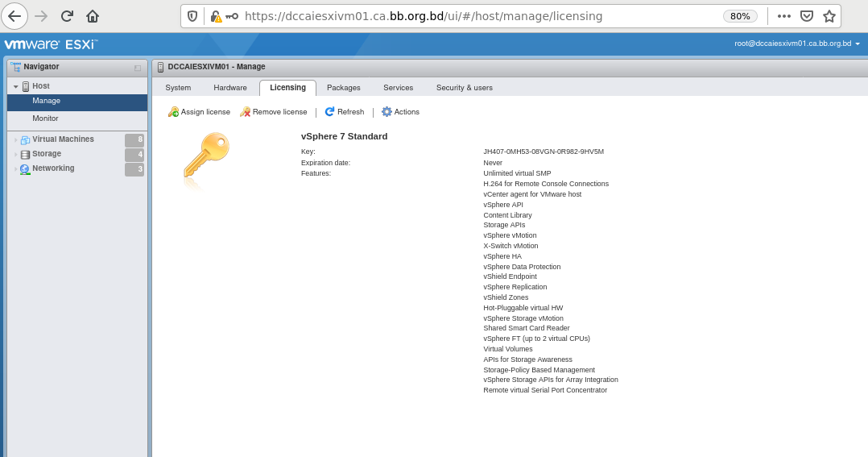Click the host icon in the Manage header
This screenshot has height=457, width=868.
(x=160, y=67)
